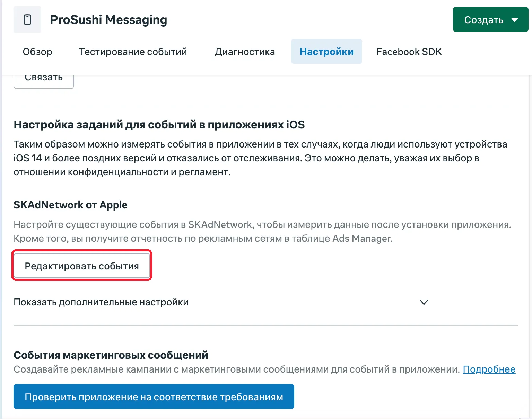The image size is (532, 419).
Task: Open the Тестирование событий tab
Action: tap(133, 52)
